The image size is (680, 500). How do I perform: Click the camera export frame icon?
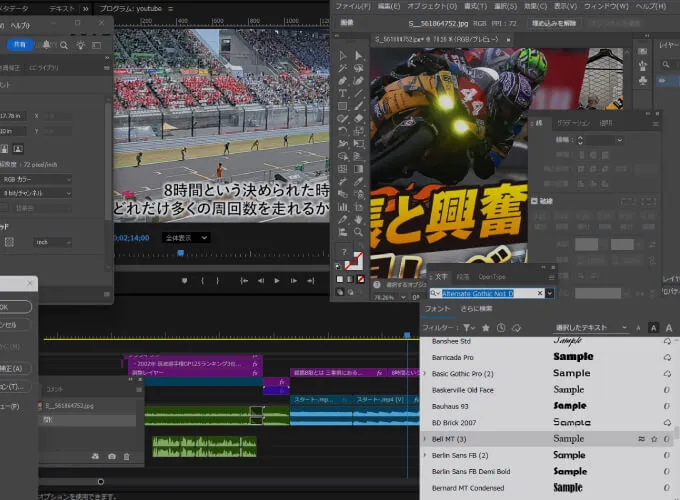point(111,457)
